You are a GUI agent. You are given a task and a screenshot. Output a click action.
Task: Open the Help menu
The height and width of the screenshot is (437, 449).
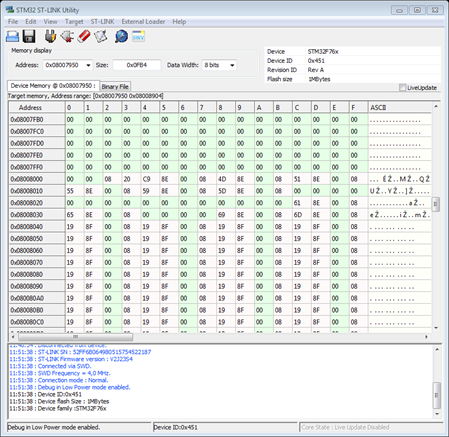[x=179, y=22]
